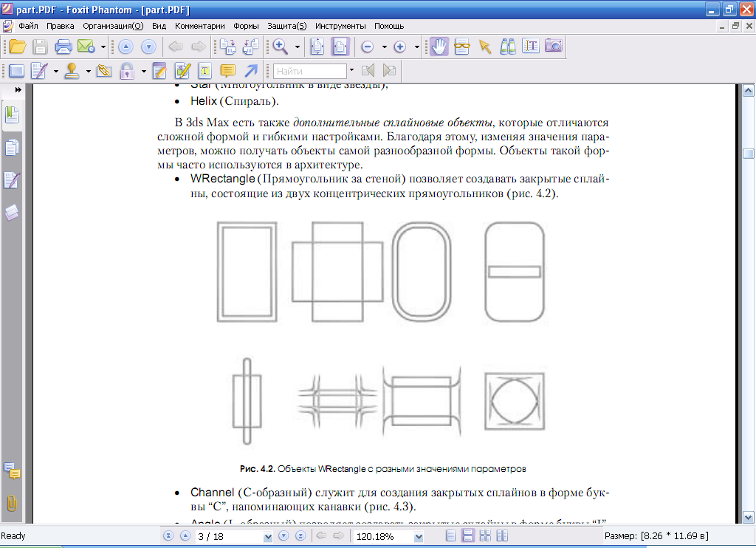Click the stamp tool icon
Viewport: 756px width, 548px height.
click(72, 72)
